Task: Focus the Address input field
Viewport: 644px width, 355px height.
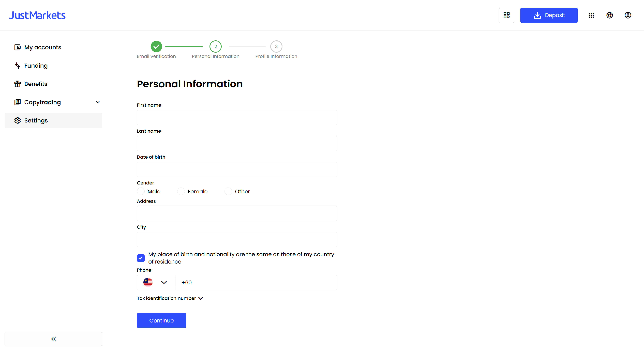Action: 237,213
